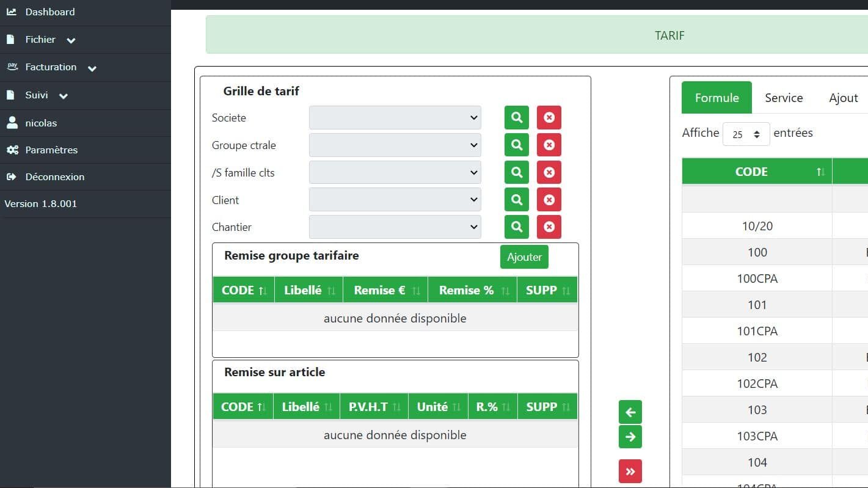Screen dimensions: 868x488
Task: Click the green right arrow button
Action: click(x=630, y=437)
